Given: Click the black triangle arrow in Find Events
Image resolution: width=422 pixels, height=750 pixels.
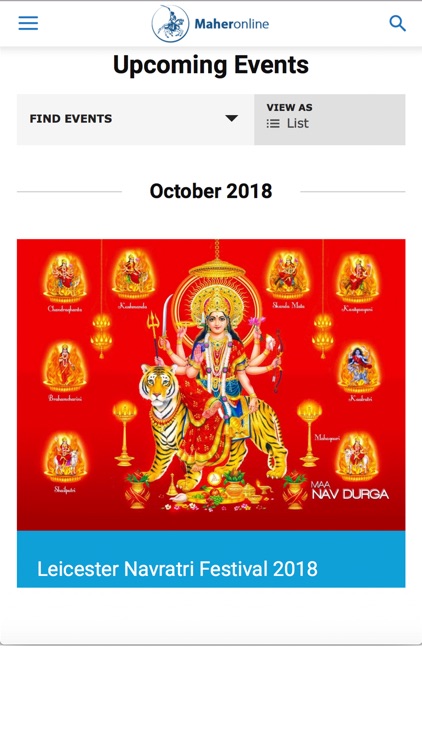Looking at the screenshot, I should click(232, 118).
